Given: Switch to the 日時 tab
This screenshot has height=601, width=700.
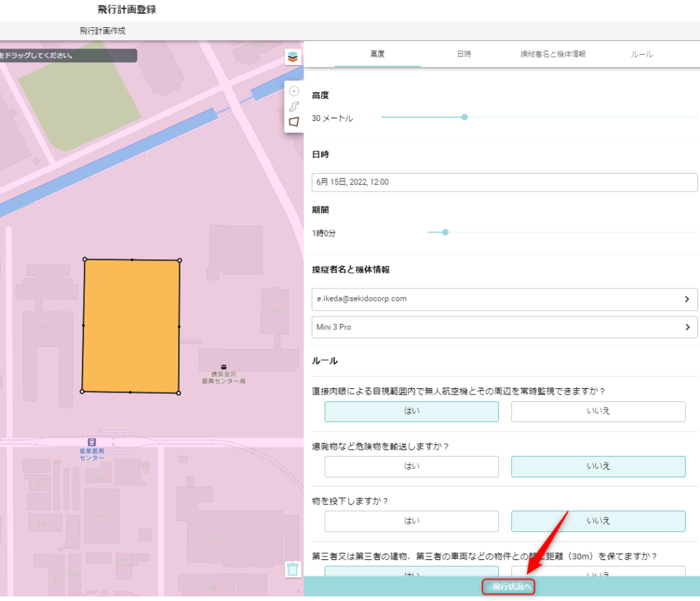Looking at the screenshot, I should 463,54.
